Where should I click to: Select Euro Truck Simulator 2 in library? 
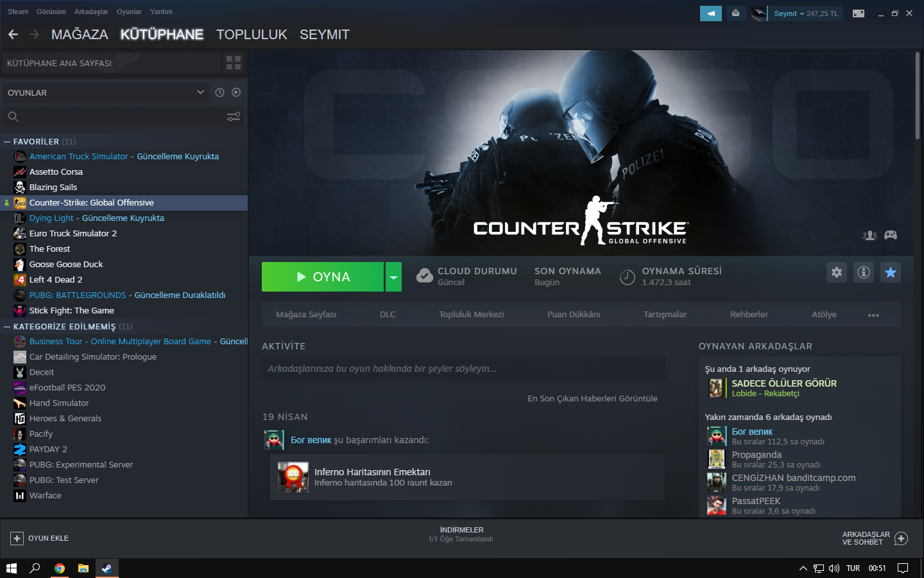[x=124, y=234]
